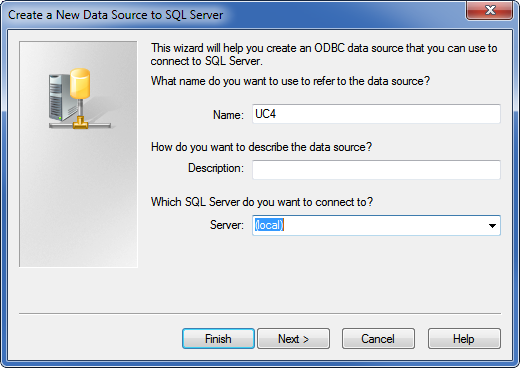Select the (local) text in the Server combo box
Image resolution: width=520 pixels, height=368 pixels.
click(269, 225)
